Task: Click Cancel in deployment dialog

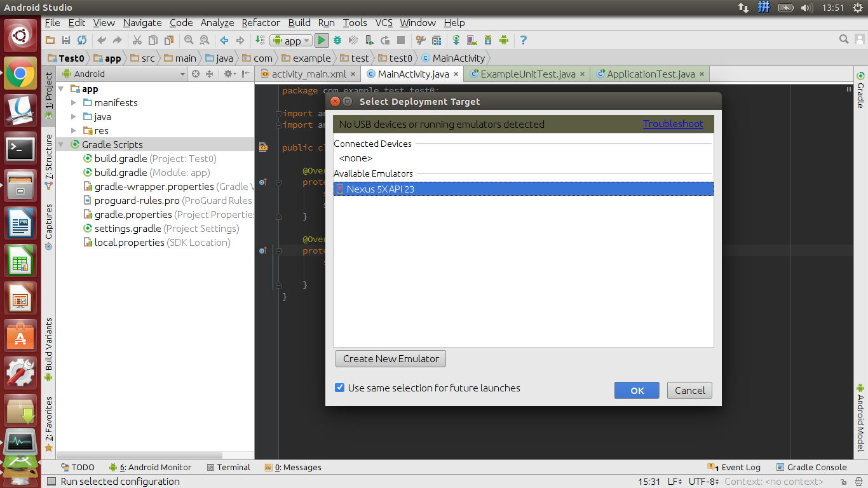Action: (689, 391)
